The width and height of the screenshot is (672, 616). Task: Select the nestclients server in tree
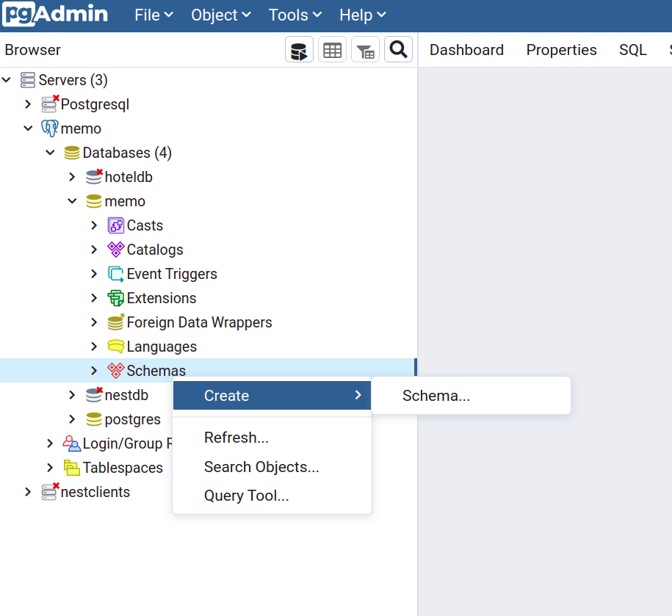click(x=95, y=492)
